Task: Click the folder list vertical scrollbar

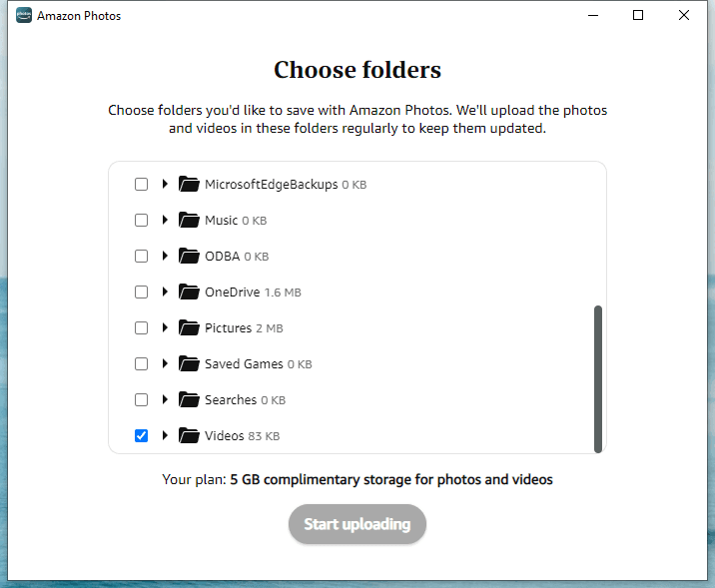Action: coord(598,378)
